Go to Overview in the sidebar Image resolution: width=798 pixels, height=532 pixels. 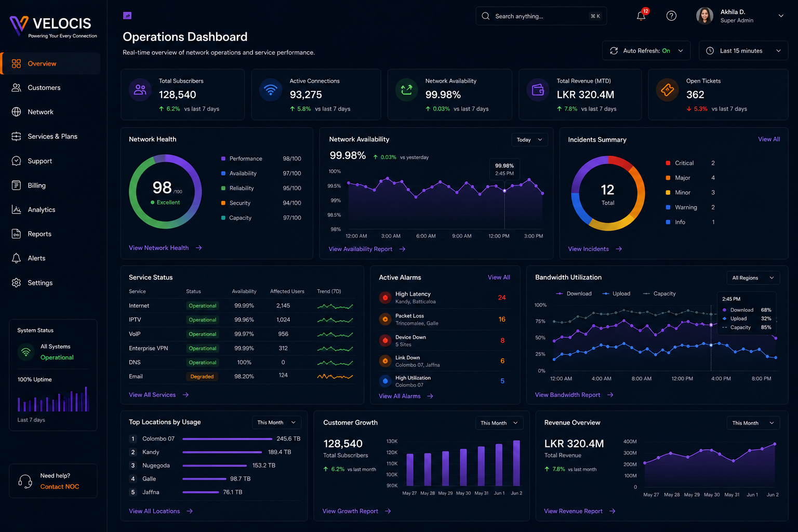50,63
